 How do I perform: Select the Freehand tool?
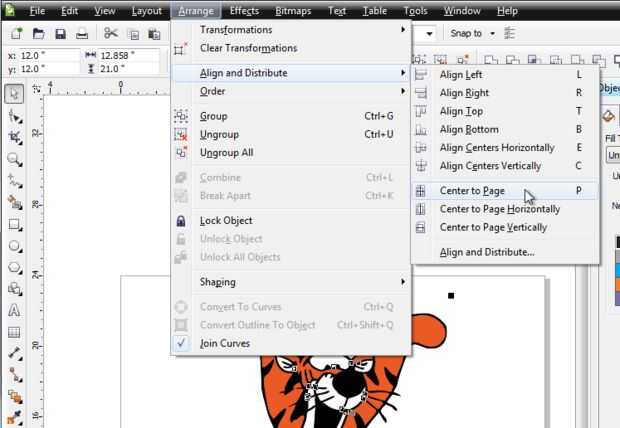pos(15,181)
